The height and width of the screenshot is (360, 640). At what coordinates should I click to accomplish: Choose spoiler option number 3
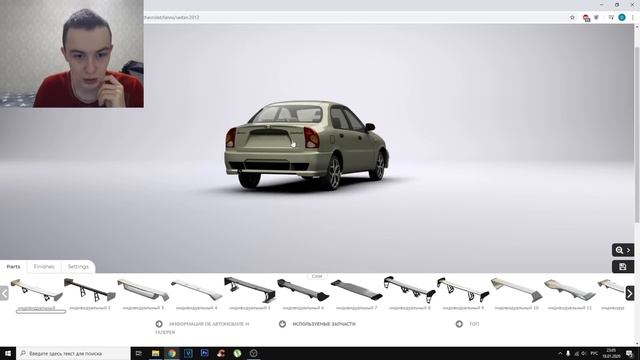[143, 289]
